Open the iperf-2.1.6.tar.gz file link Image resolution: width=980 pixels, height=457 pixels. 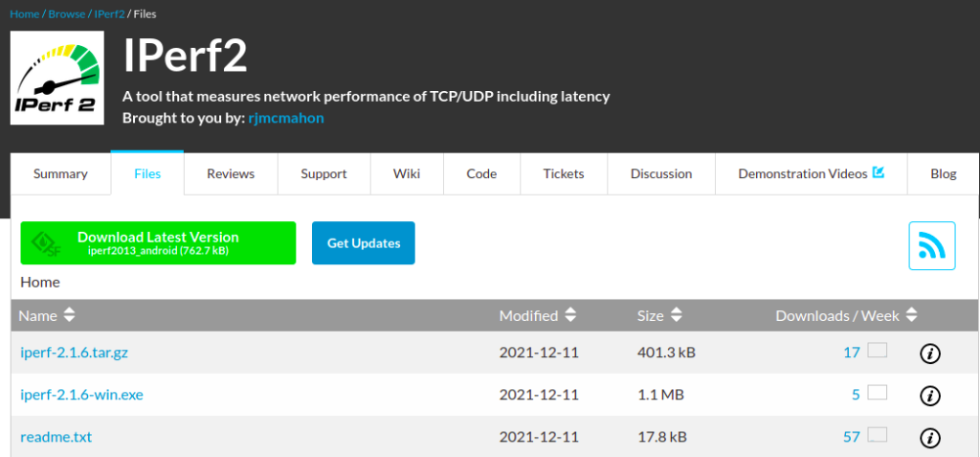pos(74,353)
